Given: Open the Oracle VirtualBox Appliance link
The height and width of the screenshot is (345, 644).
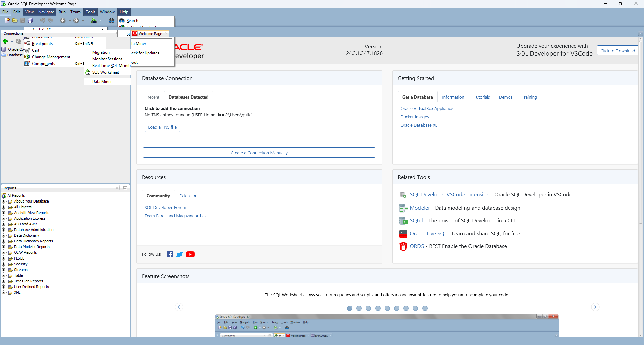Looking at the screenshot, I should [x=427, y=109].
